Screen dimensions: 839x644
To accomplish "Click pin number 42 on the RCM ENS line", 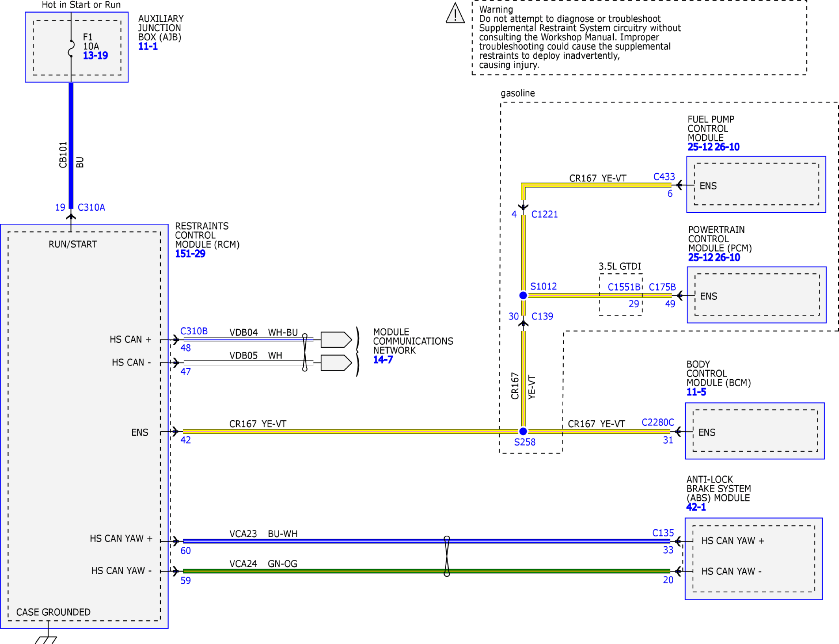I will 186,440.
